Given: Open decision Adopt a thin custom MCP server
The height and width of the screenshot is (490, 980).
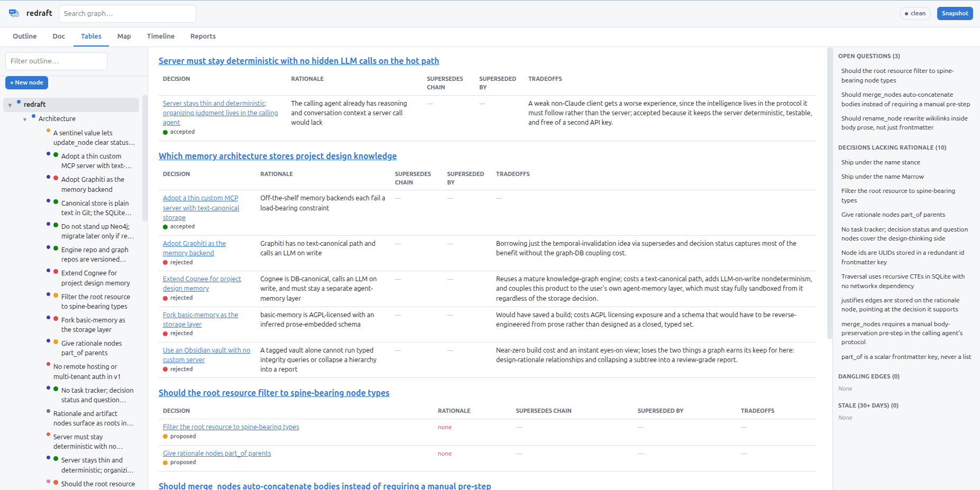Looking at the screenshot, I should click(201, 208).
